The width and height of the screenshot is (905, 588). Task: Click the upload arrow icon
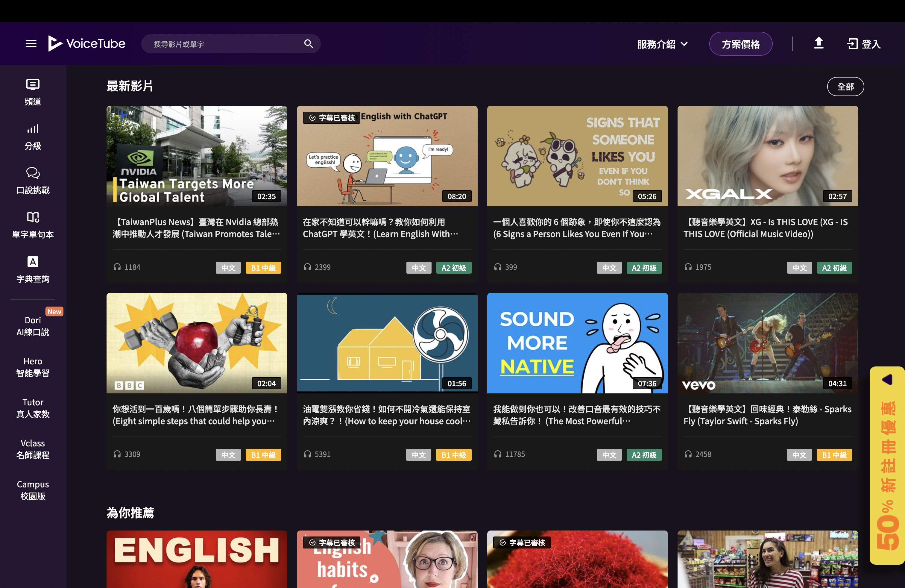tap(818, 43)
